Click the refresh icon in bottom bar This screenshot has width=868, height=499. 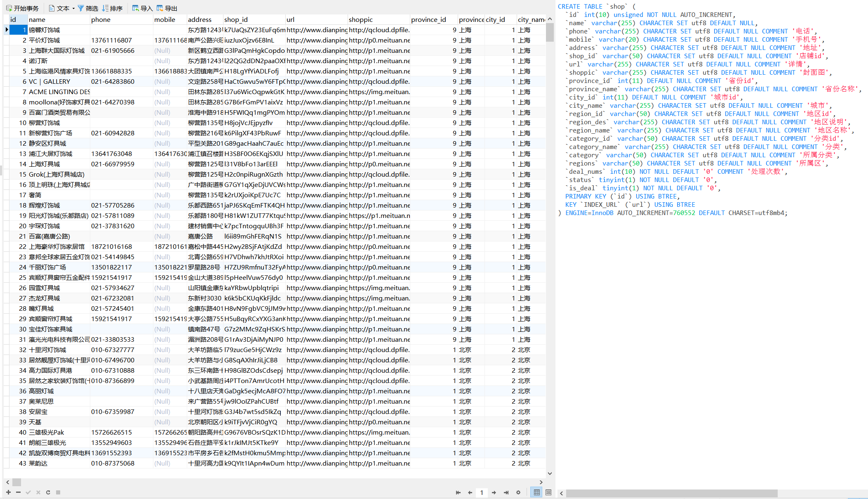(x=48, y=492)
